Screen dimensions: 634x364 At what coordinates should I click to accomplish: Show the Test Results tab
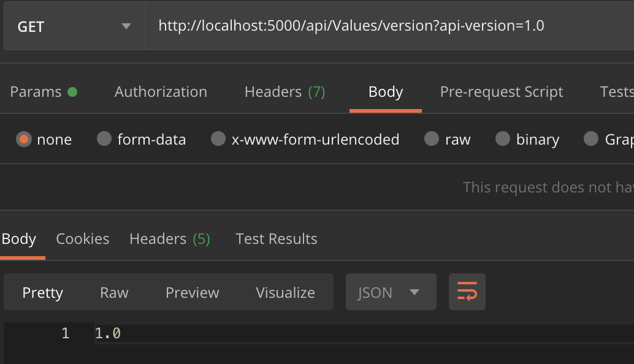(x=277, y=239)
